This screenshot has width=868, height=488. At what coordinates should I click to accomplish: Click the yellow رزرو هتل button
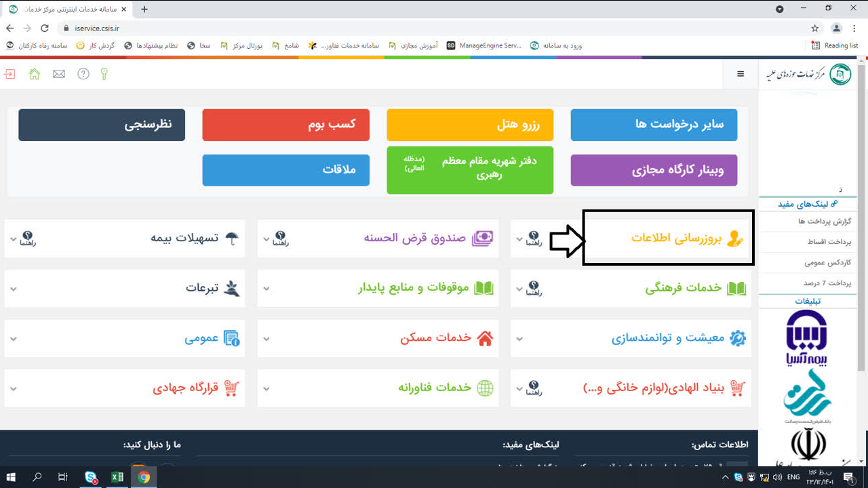(469, 125)
